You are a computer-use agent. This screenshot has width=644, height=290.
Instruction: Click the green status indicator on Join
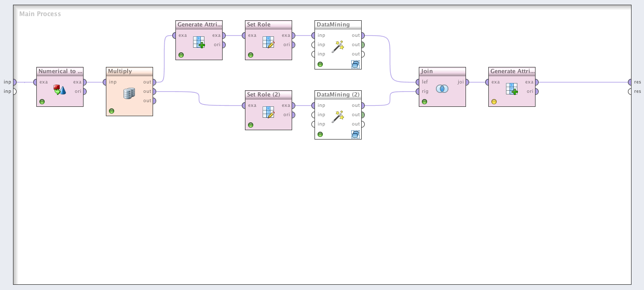[424, 102]
